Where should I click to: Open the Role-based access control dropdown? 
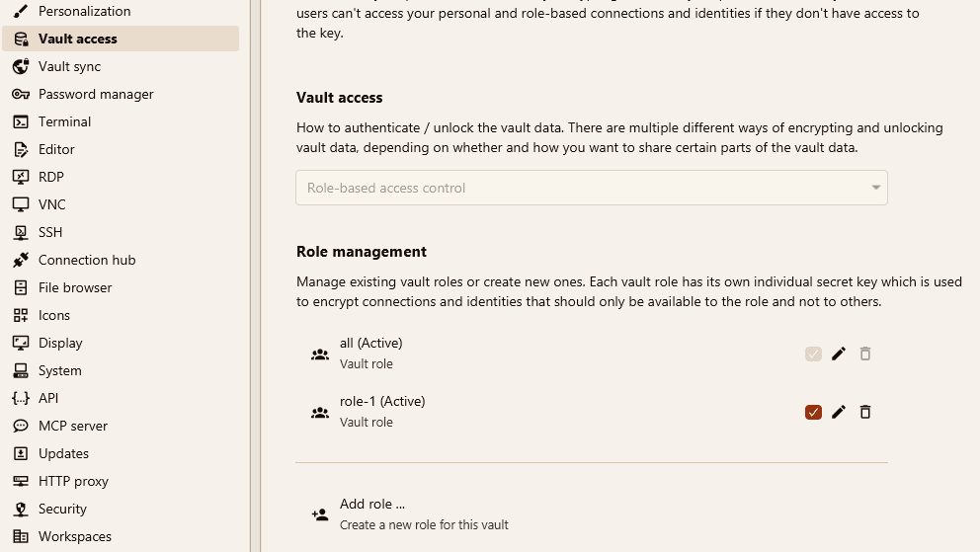591,188
